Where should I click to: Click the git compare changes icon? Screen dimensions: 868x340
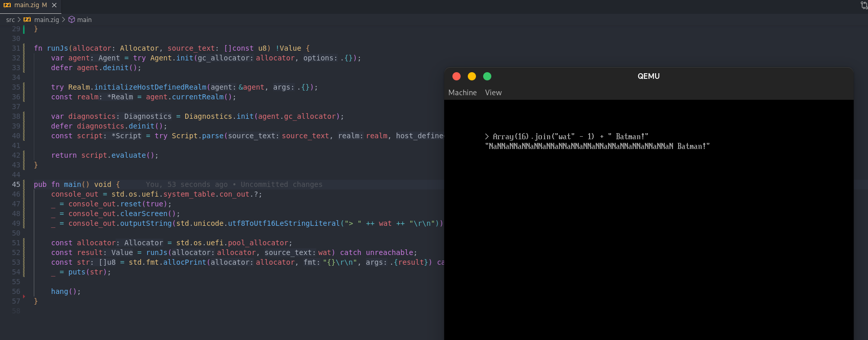point(864,5)
